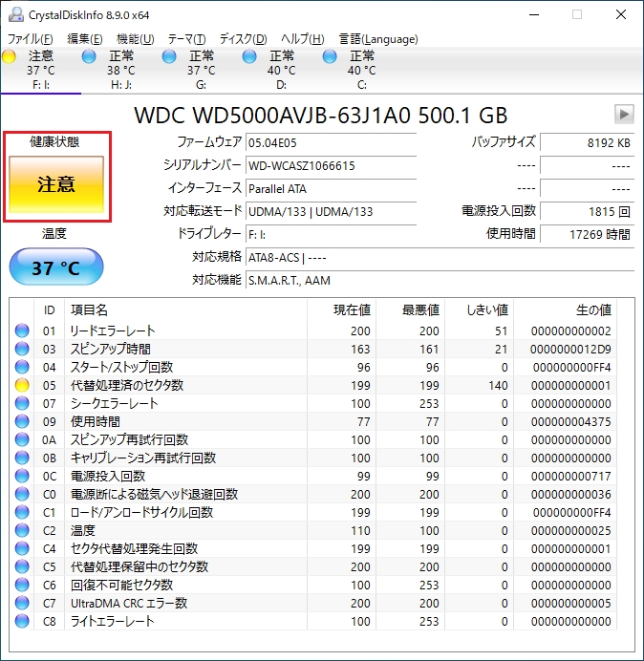Click the threshold value 140

tap(498, 385)
